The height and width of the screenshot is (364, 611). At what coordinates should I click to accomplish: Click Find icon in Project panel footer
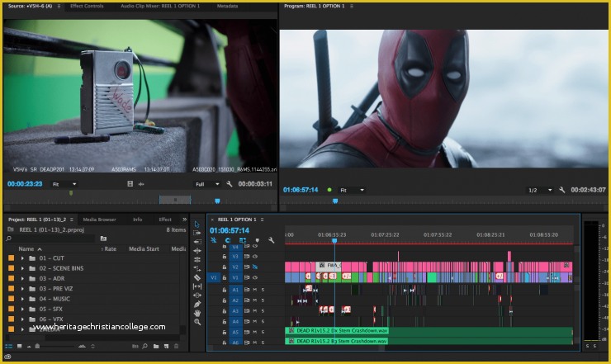(145, 346)
